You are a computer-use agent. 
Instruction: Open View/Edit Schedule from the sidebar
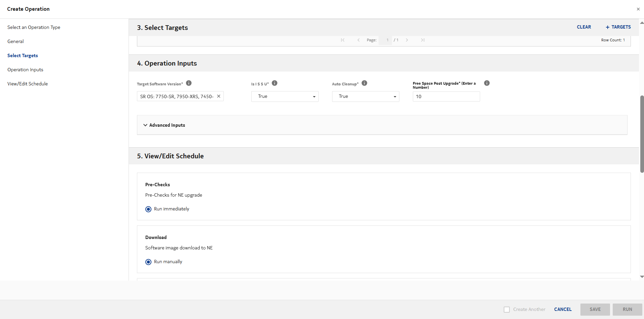(x=27, y=83)
